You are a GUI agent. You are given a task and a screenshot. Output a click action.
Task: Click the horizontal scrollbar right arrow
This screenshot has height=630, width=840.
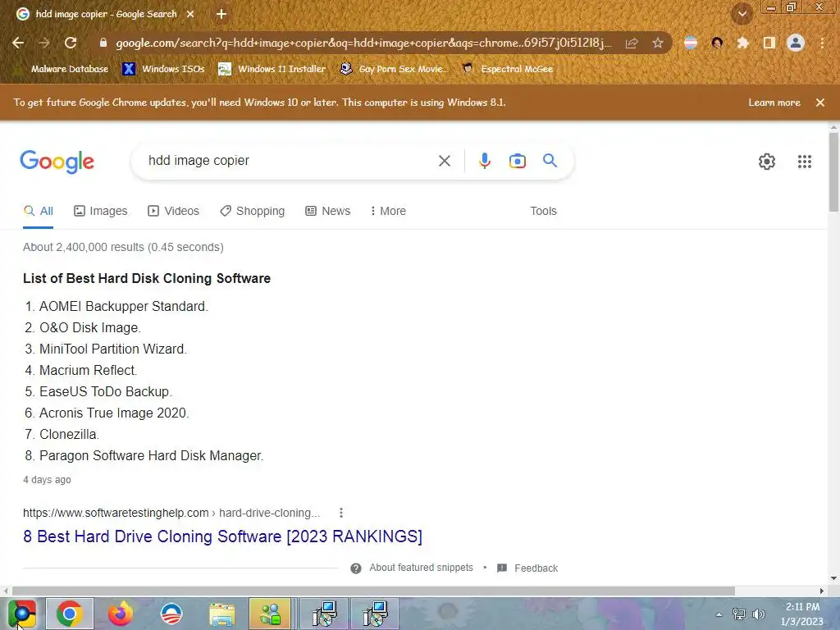821,591
